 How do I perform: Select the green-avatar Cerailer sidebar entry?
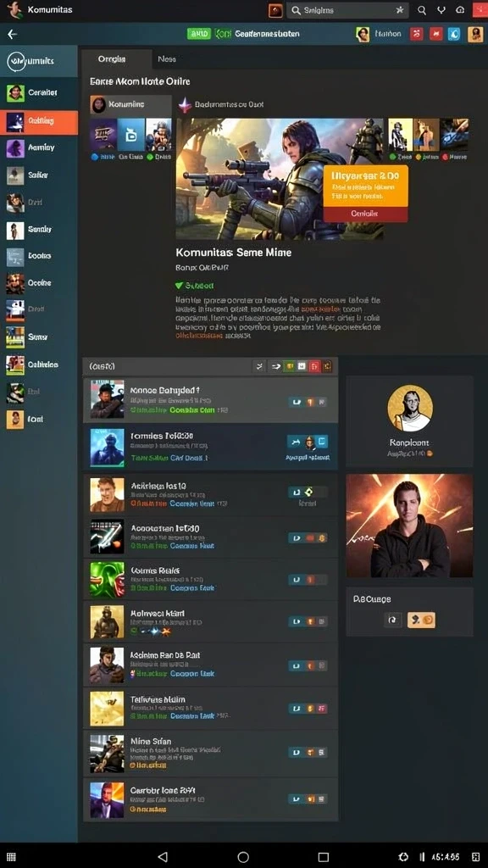[x=39, y=93]
